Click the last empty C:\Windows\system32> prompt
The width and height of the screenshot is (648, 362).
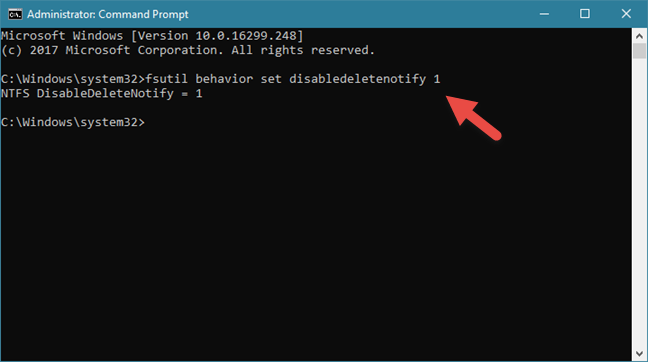(73, 122)
